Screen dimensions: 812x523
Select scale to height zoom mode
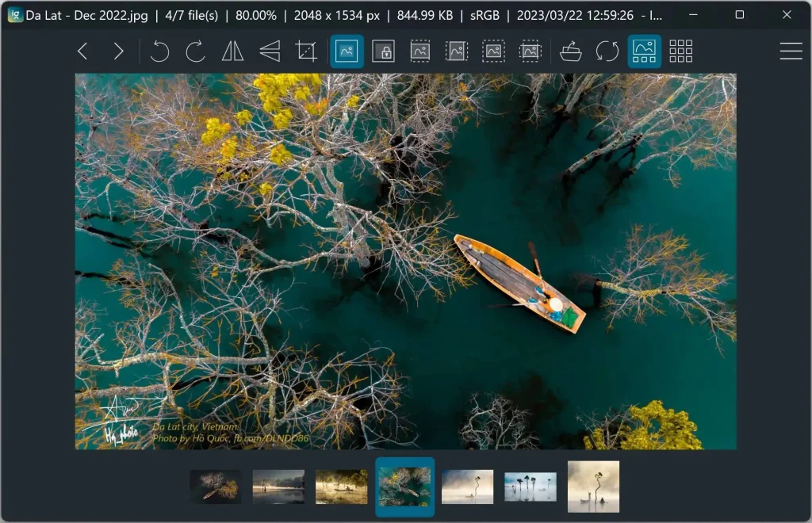click(x=457, y=52)
